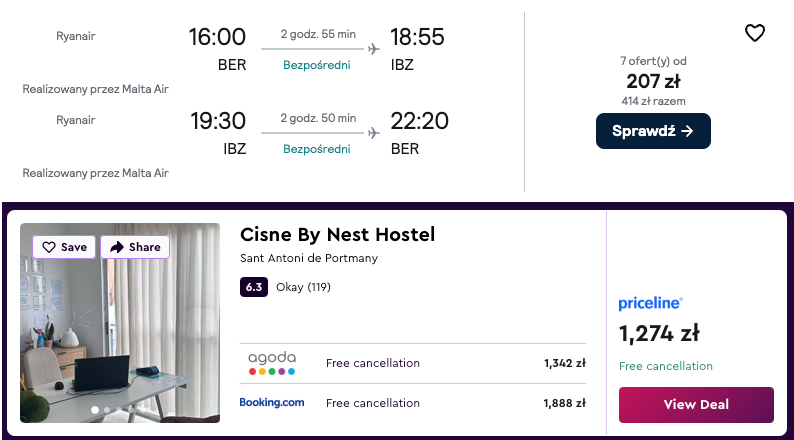
Task: Click Sant Antoni de Portmany location
Action: click(x=308, y=258)
